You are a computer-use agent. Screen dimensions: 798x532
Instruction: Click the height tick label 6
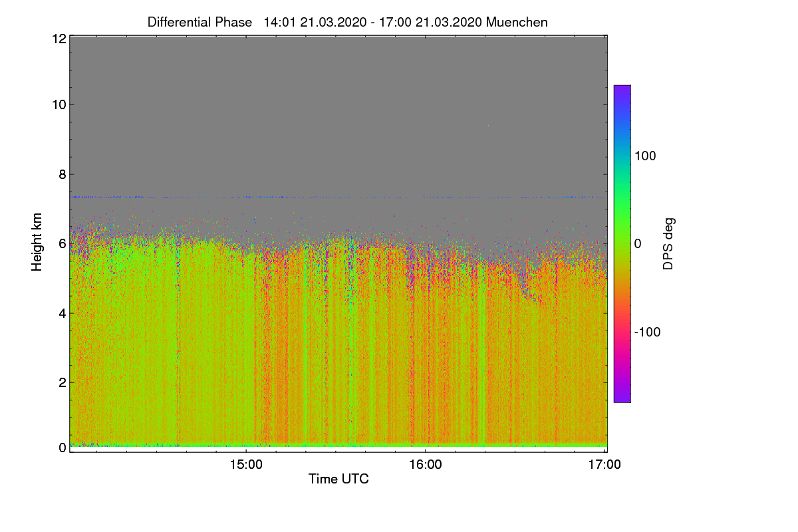62,243
